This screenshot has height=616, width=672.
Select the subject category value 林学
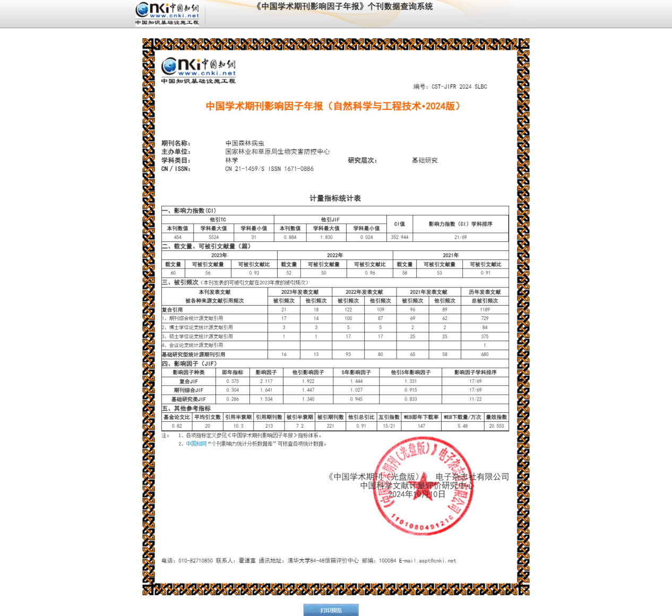coord(231,160)
